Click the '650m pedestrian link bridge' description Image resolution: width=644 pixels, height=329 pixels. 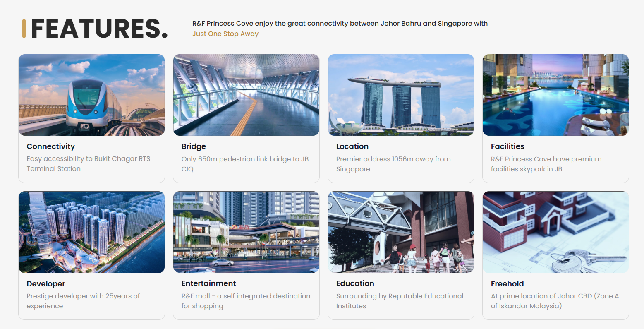pyautogui.click(x=245, y=164)
